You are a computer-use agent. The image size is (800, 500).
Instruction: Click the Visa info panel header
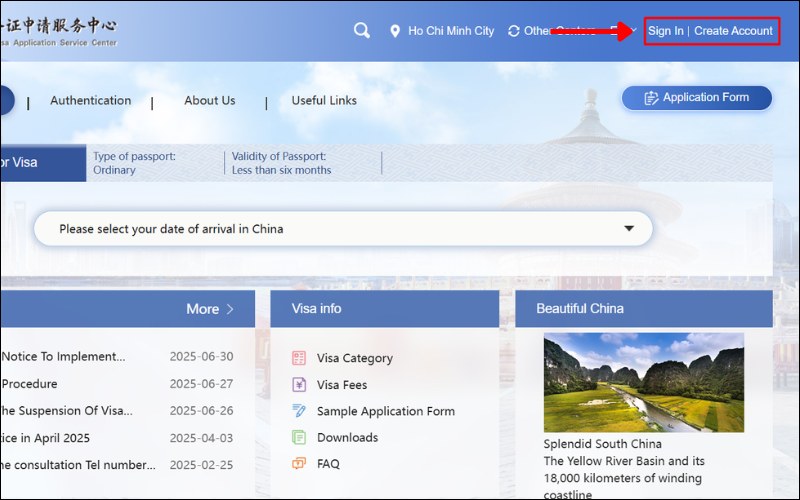click(x=385, y=309)
